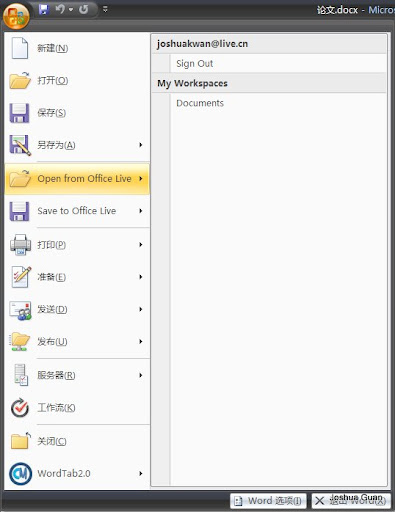Viewport: 395px width, 512px height.
Task: Click the undo arrow icon
Action: tap(60, 9)
